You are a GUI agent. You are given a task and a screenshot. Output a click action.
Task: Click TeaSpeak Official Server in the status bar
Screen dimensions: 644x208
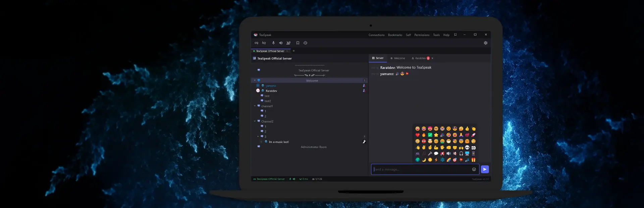click(x=269, y=179)
